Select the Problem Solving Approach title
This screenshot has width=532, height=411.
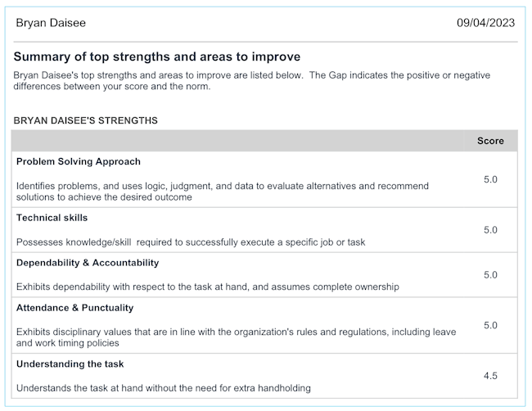pos(79,162)
